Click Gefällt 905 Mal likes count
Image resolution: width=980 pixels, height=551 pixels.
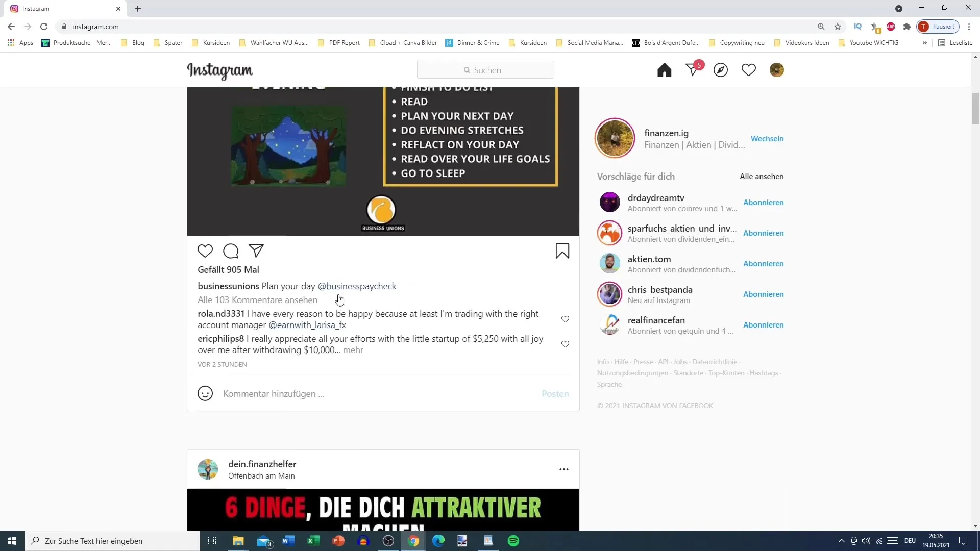228,270
